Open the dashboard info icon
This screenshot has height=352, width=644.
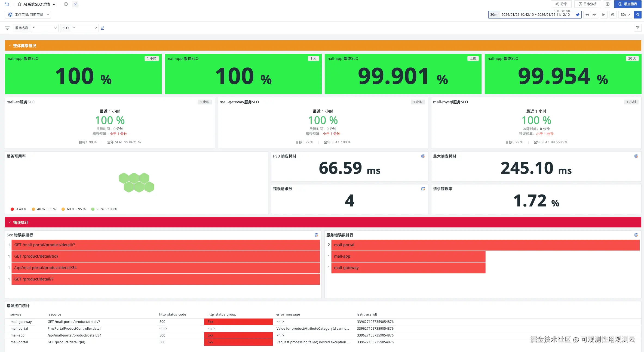(66, 4)
